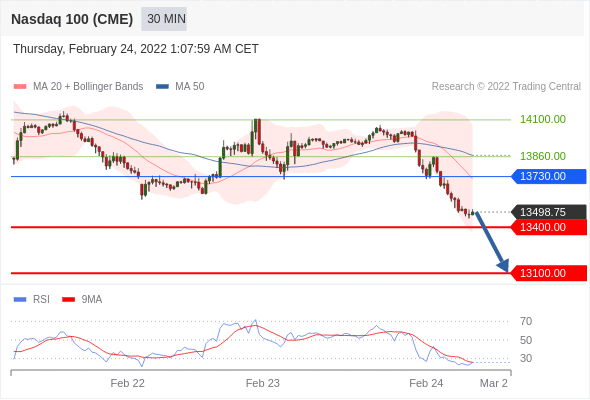Click the Feb 23 date axis label
Viewport: 590px width, 400px height.
pyautogui.click(x=263, y=383)
